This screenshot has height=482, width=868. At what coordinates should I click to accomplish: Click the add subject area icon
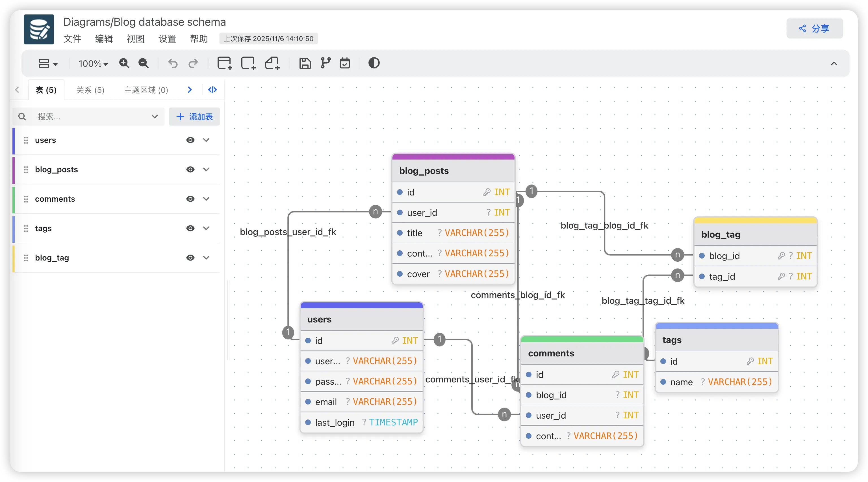point(248,63)
